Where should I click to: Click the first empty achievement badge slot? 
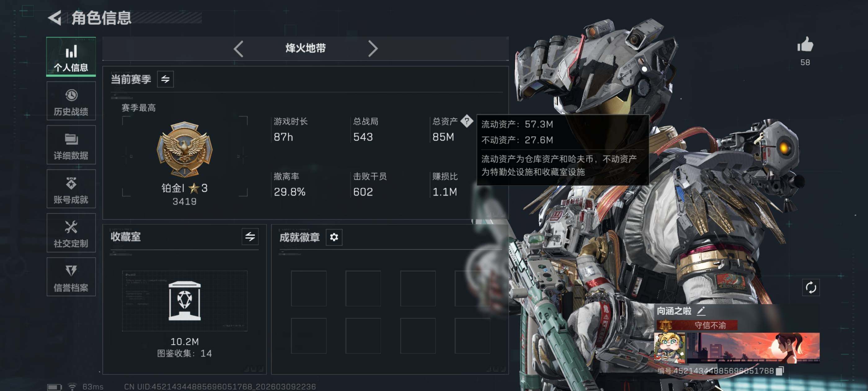pos(309,288)
